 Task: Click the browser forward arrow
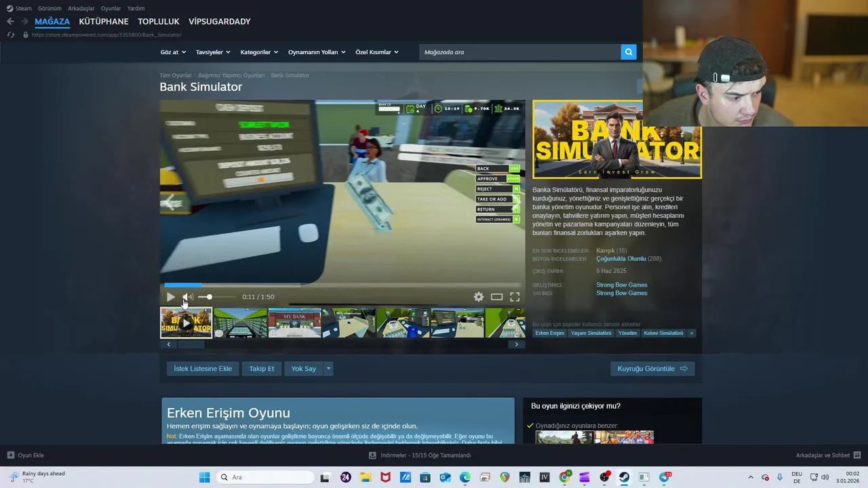point(25,22)
